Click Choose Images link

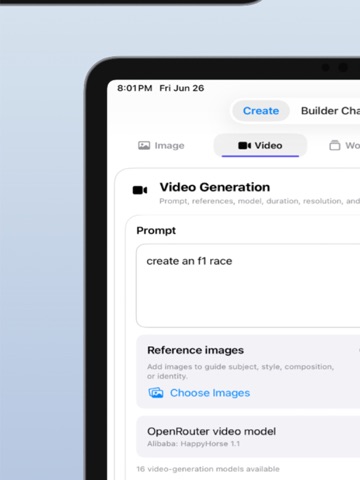pyautogui.click(x=210, y=393)
